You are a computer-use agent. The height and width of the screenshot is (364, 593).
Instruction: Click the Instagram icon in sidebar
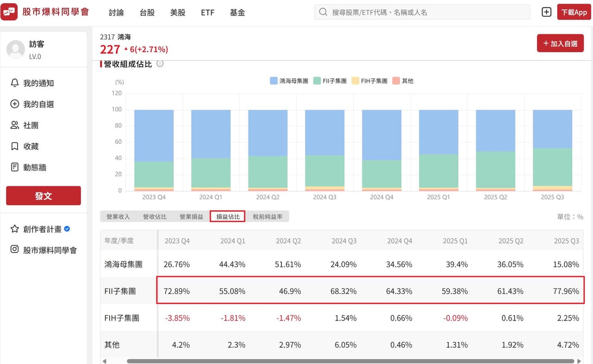(x=14, y=250)
